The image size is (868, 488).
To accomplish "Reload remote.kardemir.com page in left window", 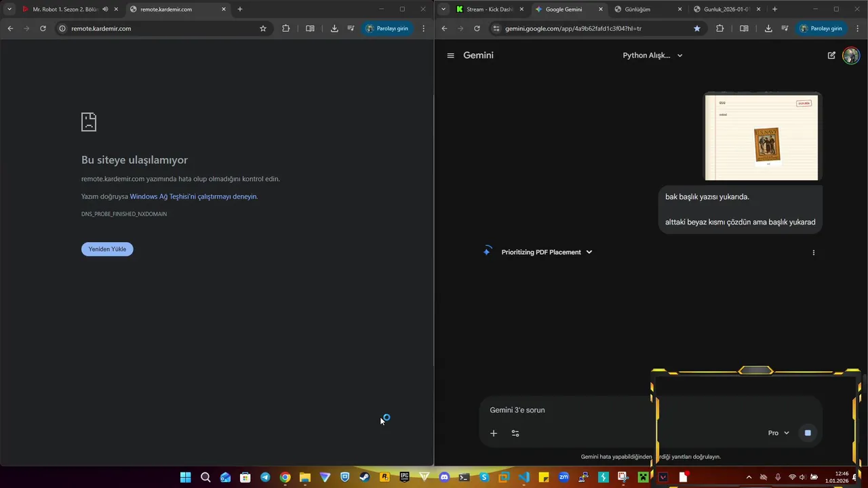I will (43, 28).
